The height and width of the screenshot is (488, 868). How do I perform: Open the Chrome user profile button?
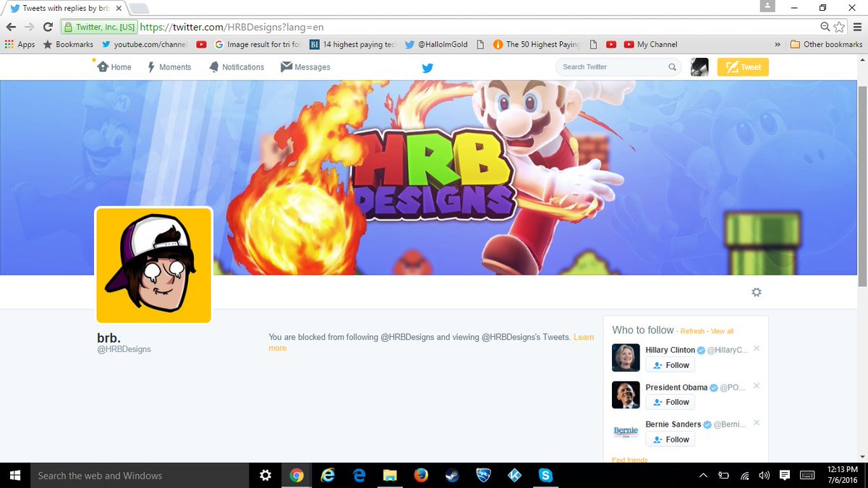pos(767,7)
